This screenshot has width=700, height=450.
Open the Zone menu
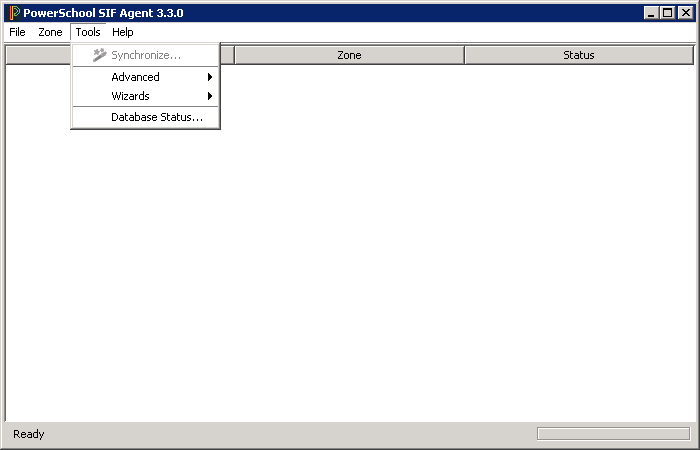point(50,32)
